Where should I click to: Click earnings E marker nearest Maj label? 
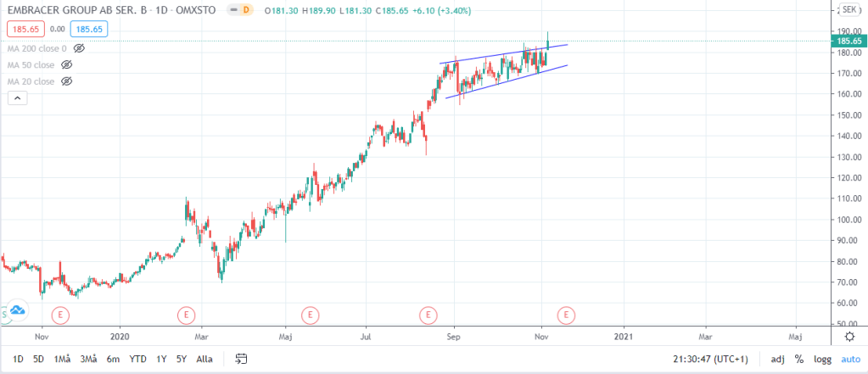point(310,315)
